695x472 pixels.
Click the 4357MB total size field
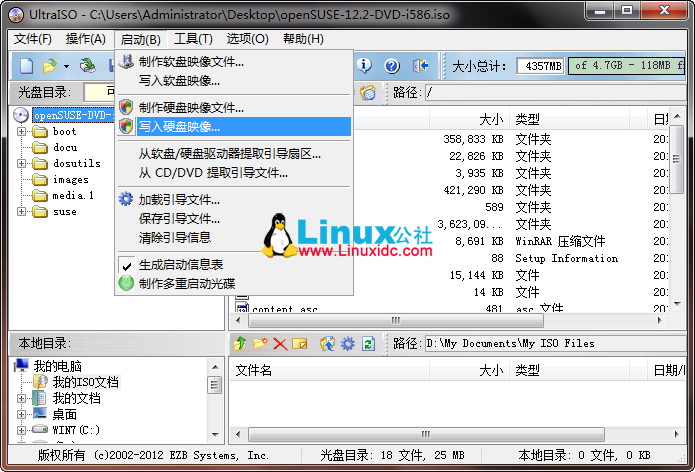point(540,66)
